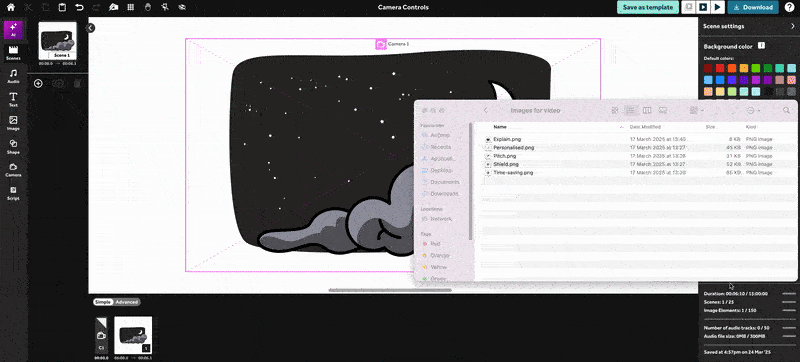Open the Audio tab in the sidebar
The width and height of the screenshot is (800, 362).
coord(13,76)
